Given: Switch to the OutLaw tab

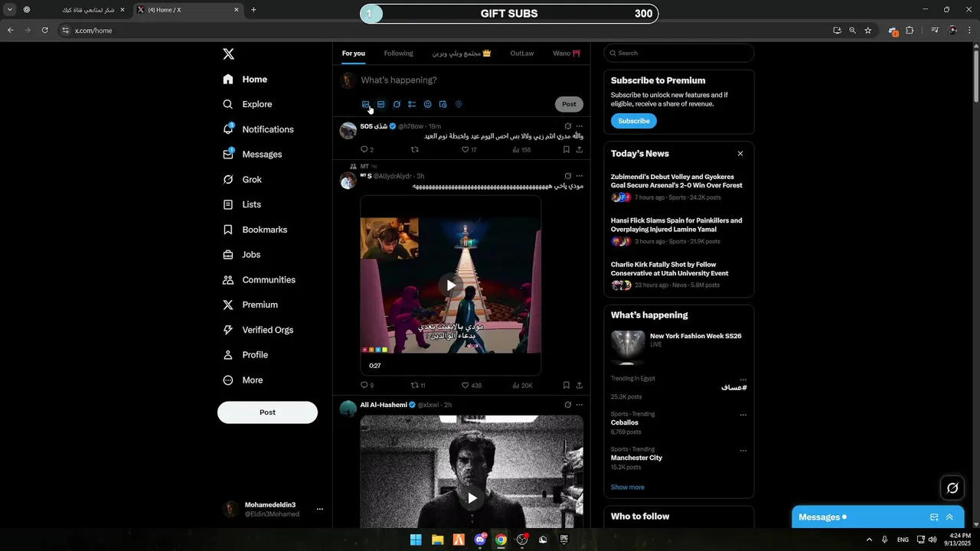Looking at the screenshot, I should [522, 54].
